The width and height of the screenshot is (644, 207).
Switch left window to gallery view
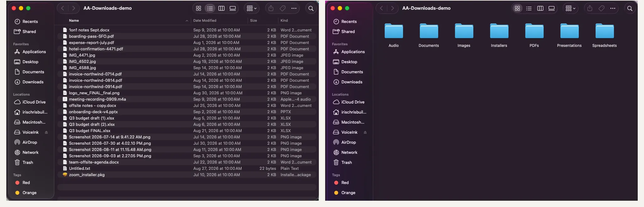click(233, 8)
